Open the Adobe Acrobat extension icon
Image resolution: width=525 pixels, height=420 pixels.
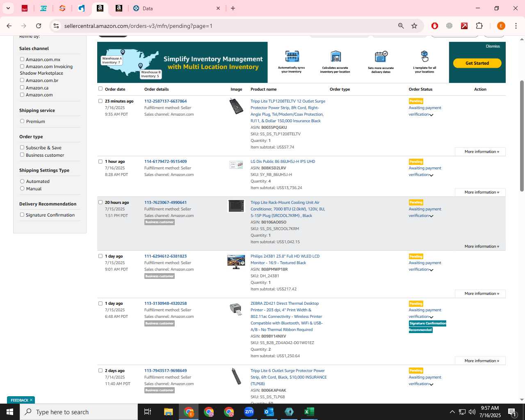click(x=464, y=26)
